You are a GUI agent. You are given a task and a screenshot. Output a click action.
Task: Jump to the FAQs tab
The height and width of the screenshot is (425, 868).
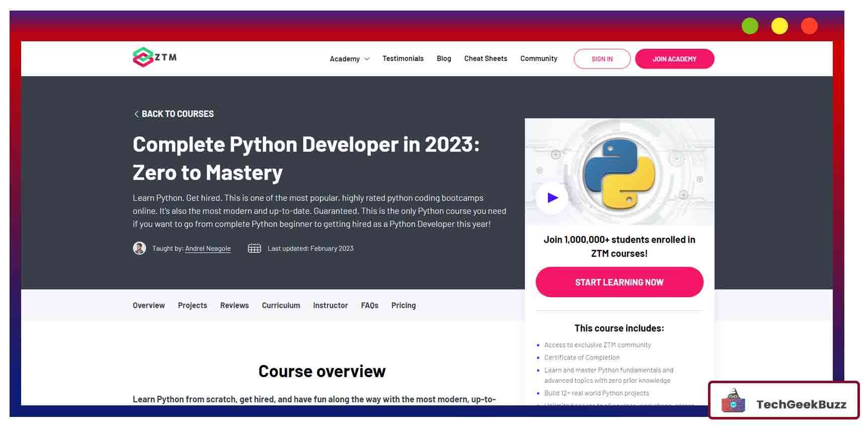pos(369,305)
